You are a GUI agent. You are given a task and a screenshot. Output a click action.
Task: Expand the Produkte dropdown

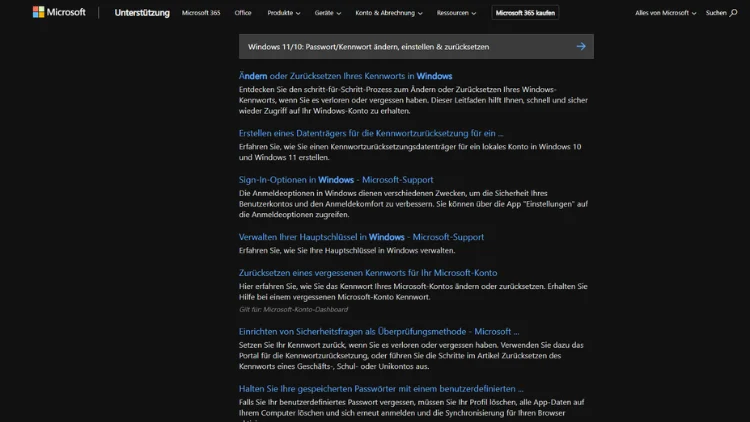[284, 13]
